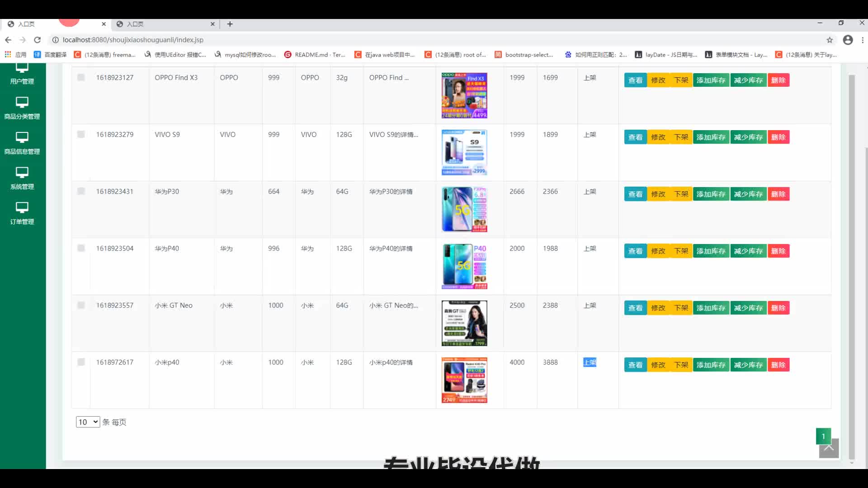This screenshot has width=868, height=488.
Task: Open OPPO Find X3 product thumbnail
Action: coord(464,95)
